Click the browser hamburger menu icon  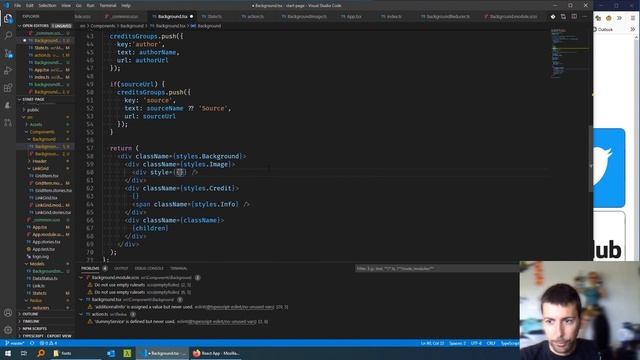pyautogui.click(x=633, y=18)
